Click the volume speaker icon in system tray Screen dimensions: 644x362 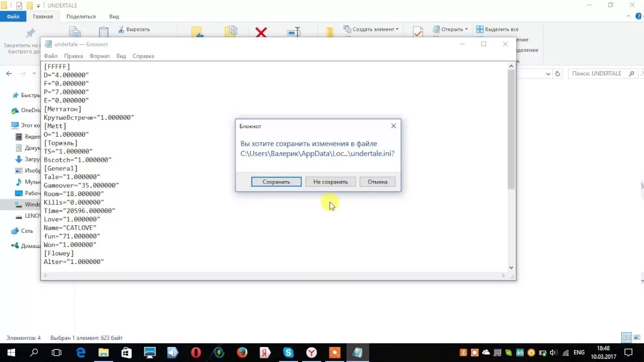pyautogui.click(x=553, y=352)
